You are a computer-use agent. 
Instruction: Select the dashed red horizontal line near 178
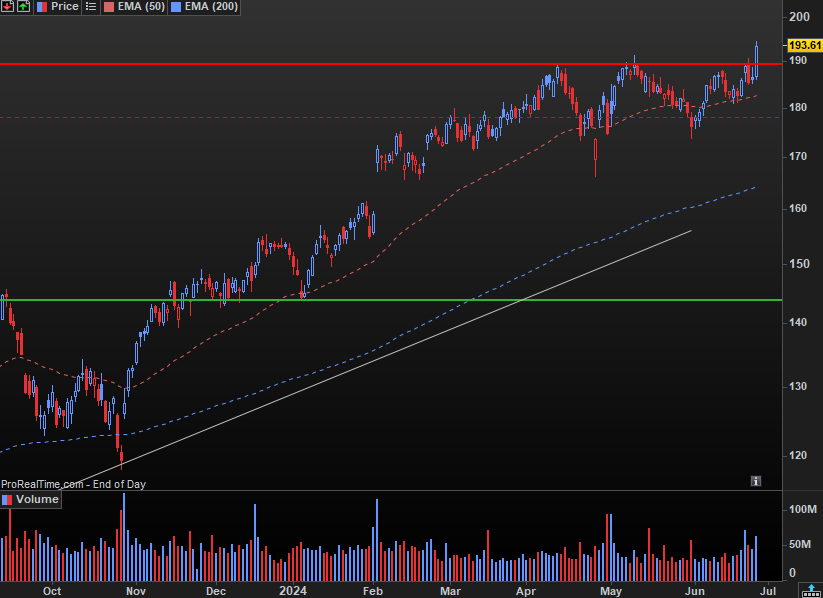(391, 118)
